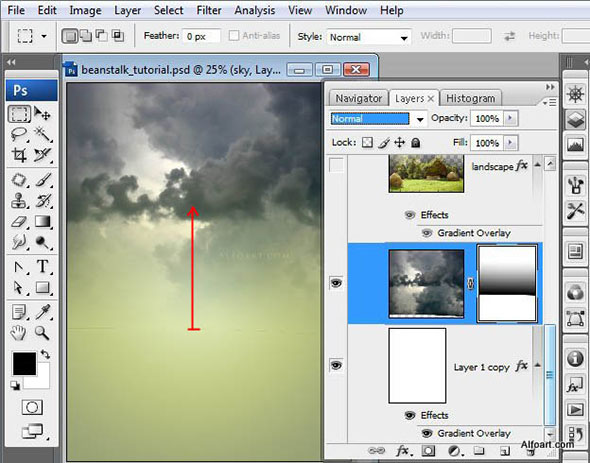Click the black foreground color swatch
590x463 pixels.
pos(24,363)
